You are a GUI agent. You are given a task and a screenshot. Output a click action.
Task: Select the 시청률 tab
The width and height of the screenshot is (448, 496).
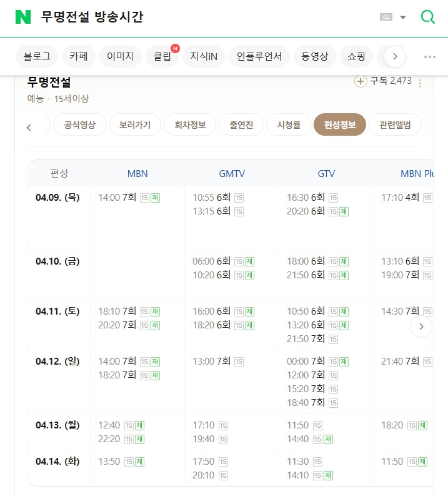coord(289,124)
